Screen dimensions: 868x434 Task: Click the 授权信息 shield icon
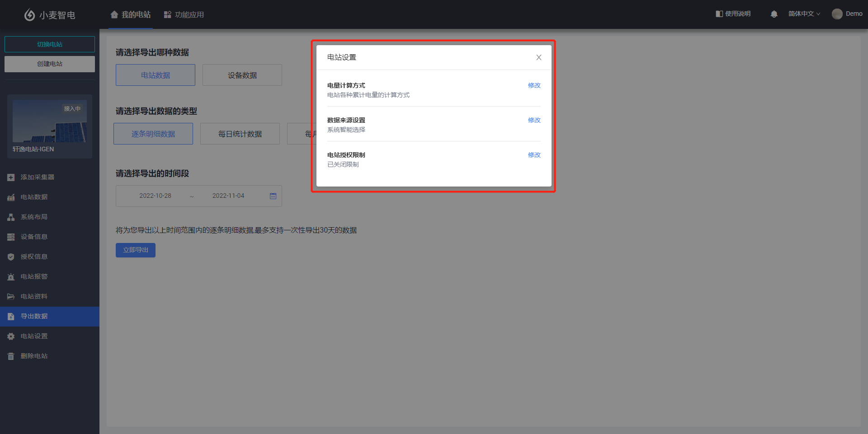(x=11, y=257)
